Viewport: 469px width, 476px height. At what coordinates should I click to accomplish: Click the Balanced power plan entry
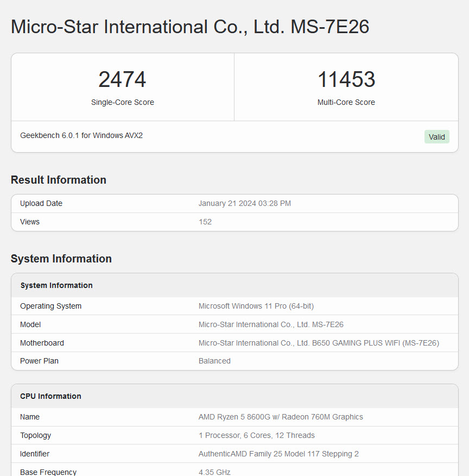(214, 361)
